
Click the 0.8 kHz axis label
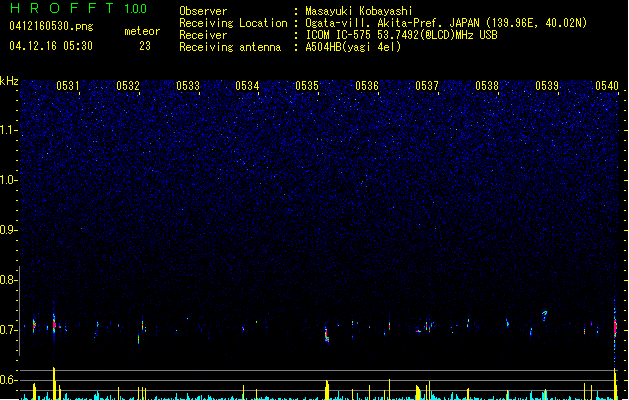(x=8, y=280)
